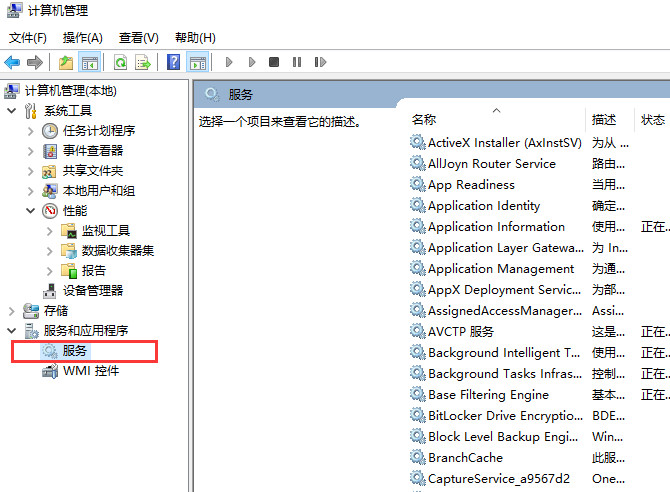Collapse the 系统工具 tree node

(x=12, y=111)
